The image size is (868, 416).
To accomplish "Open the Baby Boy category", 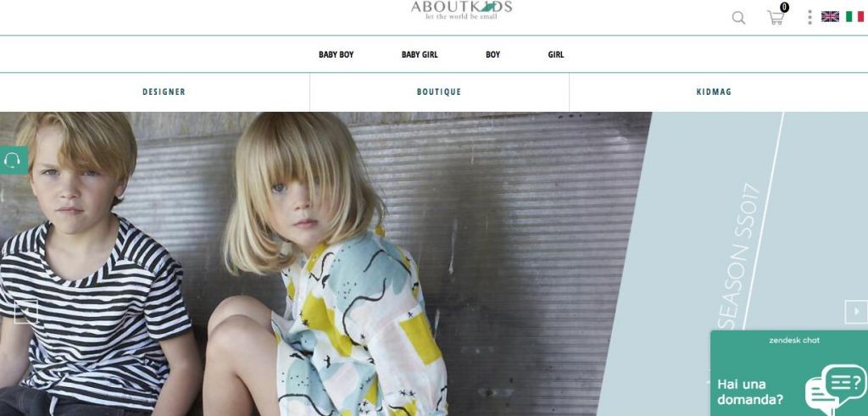I will [x=336, y=54].
